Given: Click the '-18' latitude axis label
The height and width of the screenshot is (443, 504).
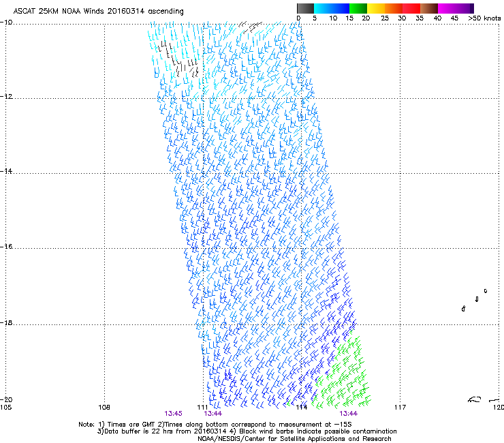Looking at the screenshot, I should tap(6, 322).
